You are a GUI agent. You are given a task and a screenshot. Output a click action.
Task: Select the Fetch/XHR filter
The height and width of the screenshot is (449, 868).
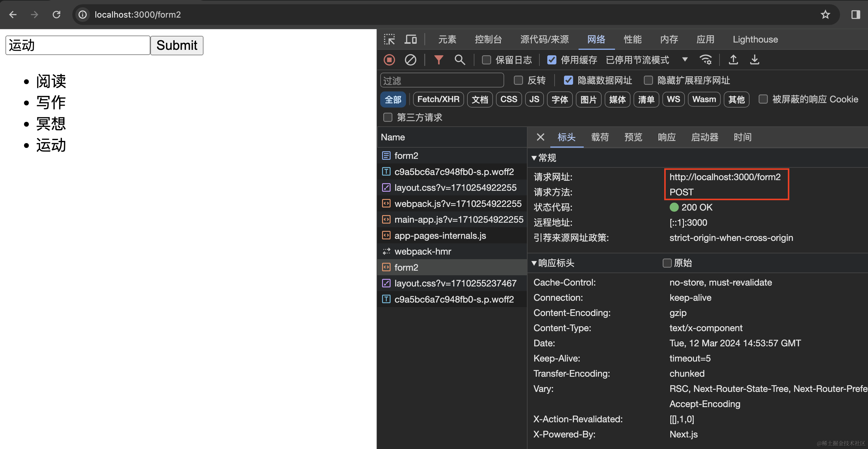[438, 99]
